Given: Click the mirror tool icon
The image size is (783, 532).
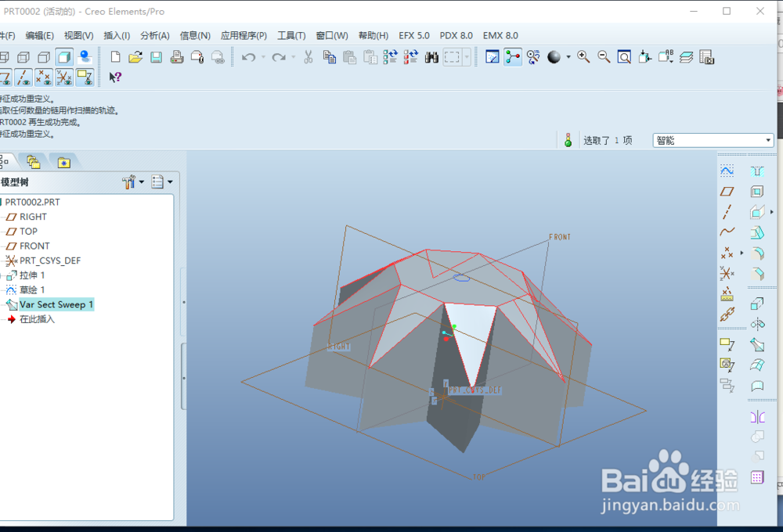Looking at the screenshot, I should 757,416.
